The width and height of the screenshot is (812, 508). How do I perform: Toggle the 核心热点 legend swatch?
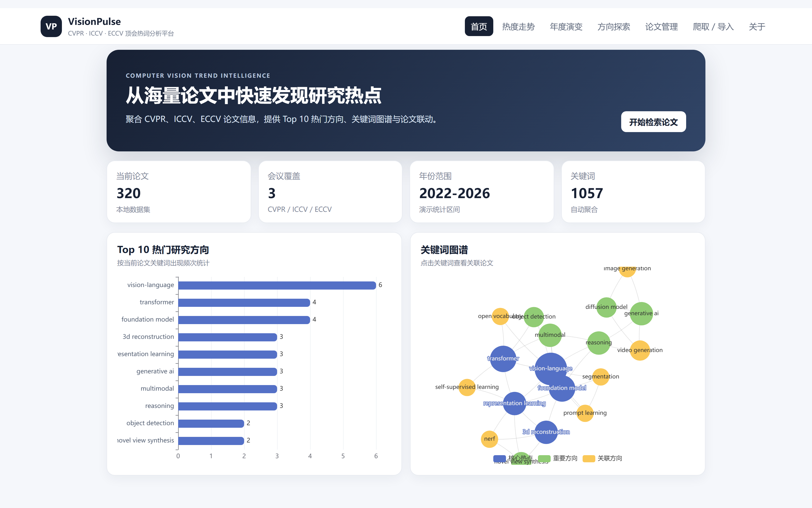tap(499, 458)
